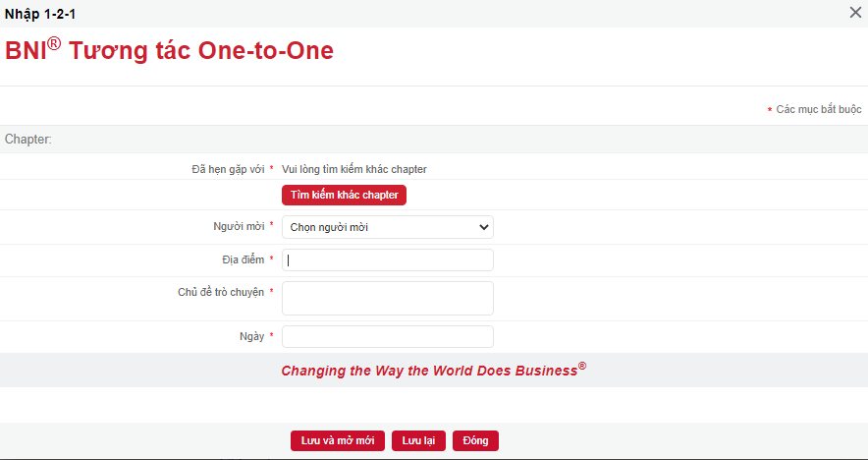
Task: Focus the Địa điểm input field
Action: tap(388, 259)
